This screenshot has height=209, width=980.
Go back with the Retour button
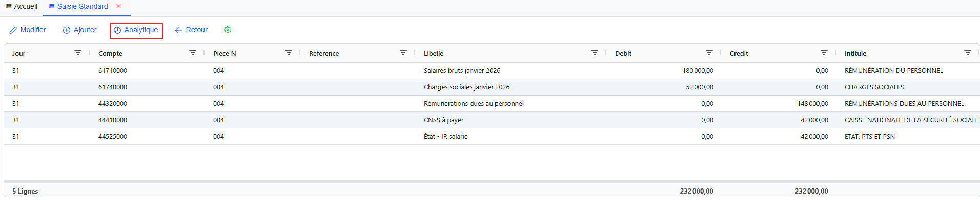tap(191, 30)
